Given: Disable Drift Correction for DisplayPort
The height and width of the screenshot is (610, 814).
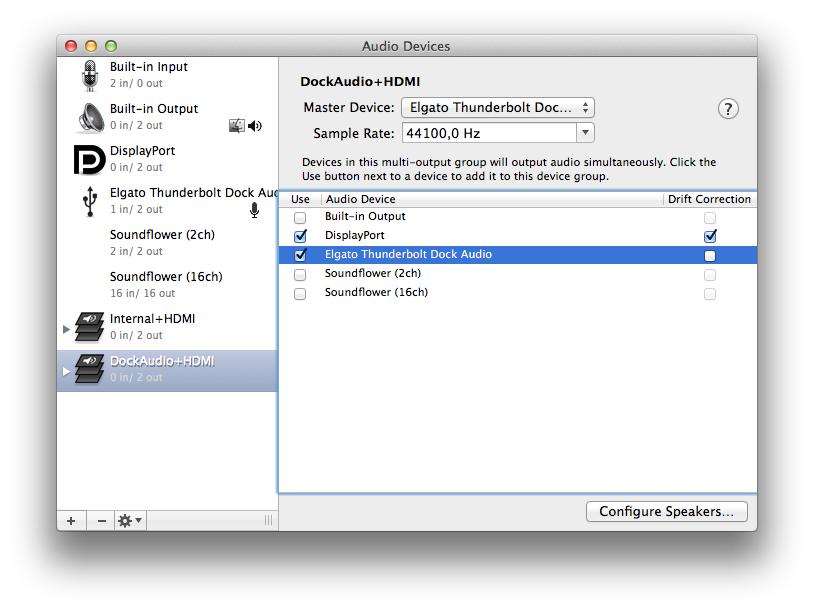Looking at the screenshot, I should click(x=710, y=236).
